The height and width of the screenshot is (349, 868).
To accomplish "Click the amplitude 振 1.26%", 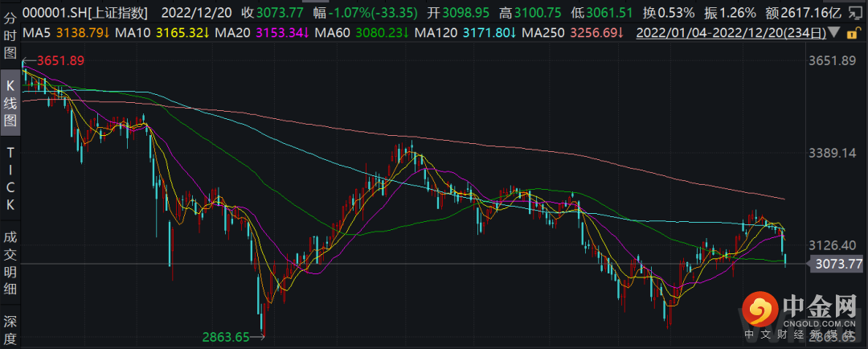I will pos(731,12).
